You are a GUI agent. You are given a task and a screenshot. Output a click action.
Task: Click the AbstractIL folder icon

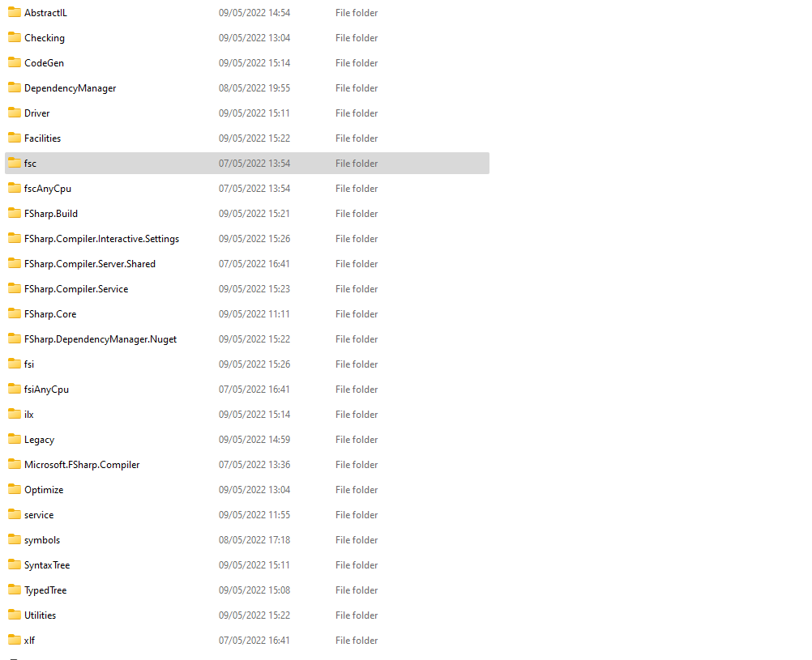click(x=15, y=12)
